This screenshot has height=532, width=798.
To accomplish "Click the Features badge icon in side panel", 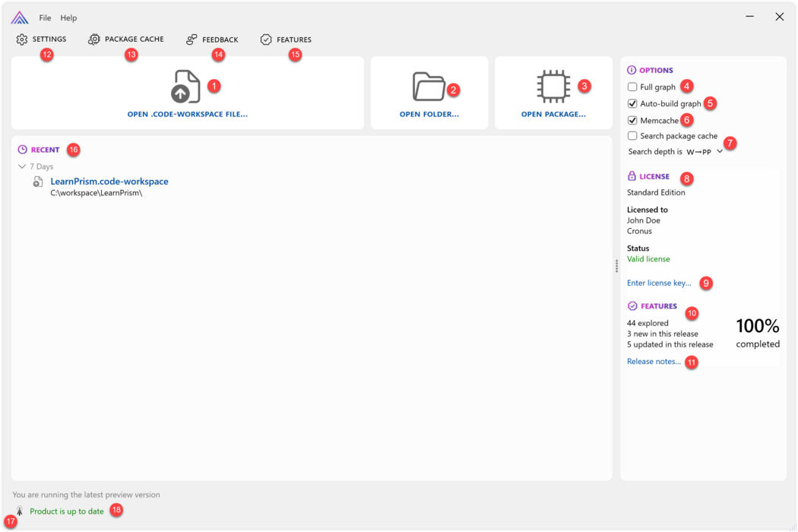I will click(632, 306).
